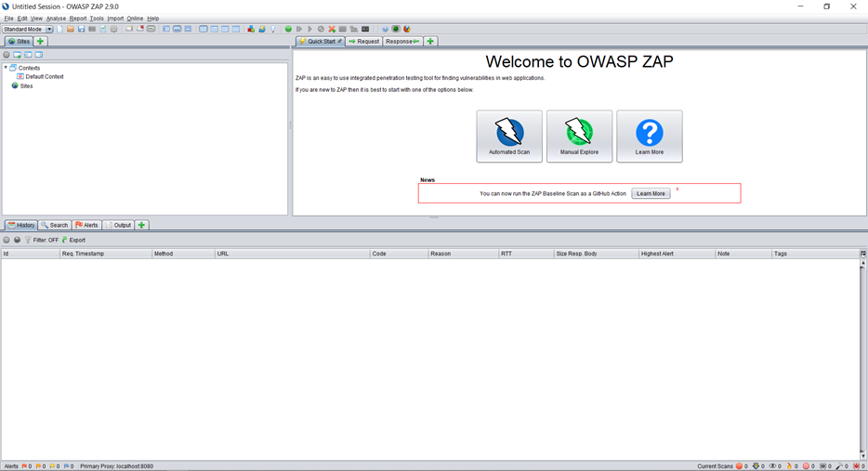Click the red spider status bar icon
The height and width of the screenshot is (471, 868).
(857, 466)
